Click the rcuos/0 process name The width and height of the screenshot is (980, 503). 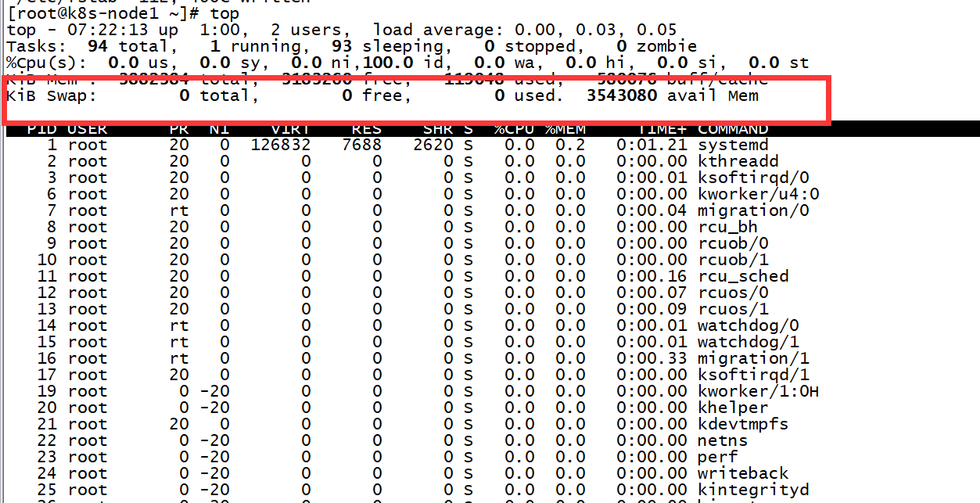pos(733,293)
